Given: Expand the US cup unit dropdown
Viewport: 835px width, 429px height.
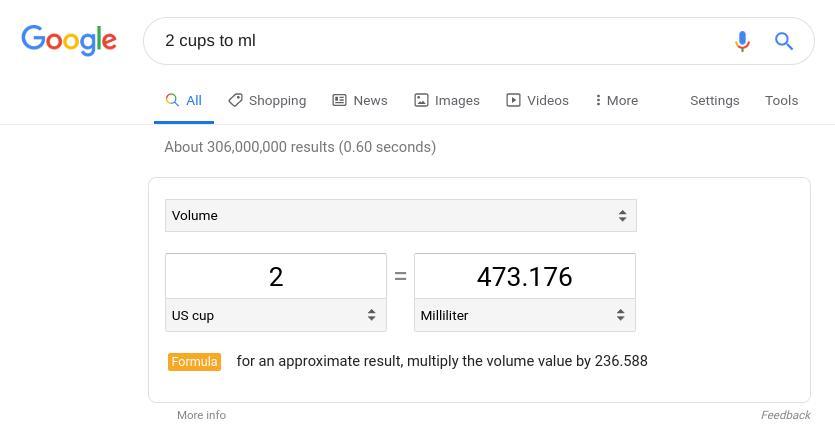Looking at the screenshot, I should [x=275, y=315].
